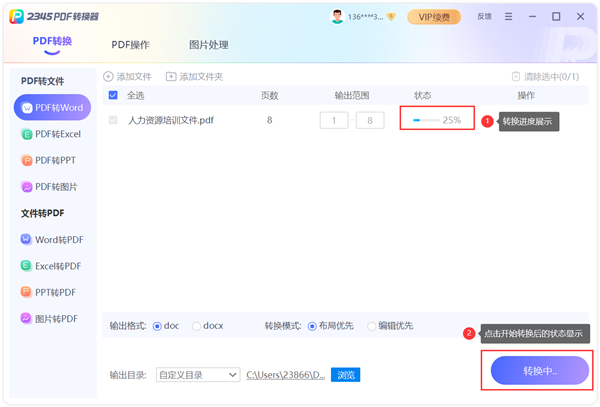Click the add folder icon

[x=171, y=77]
